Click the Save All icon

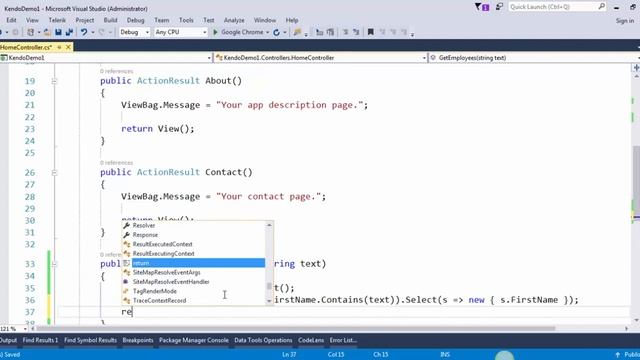pyautogui.click(x=69, y=32)
